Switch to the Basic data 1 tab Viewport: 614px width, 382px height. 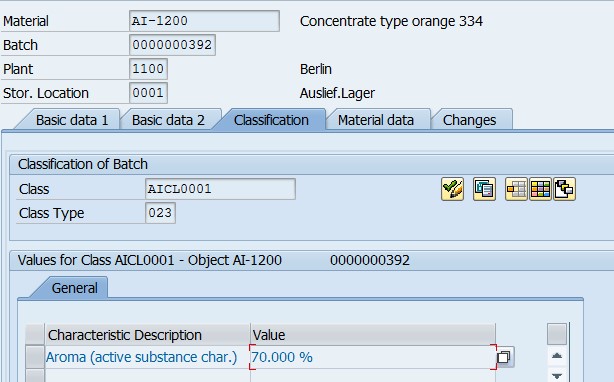67,120
